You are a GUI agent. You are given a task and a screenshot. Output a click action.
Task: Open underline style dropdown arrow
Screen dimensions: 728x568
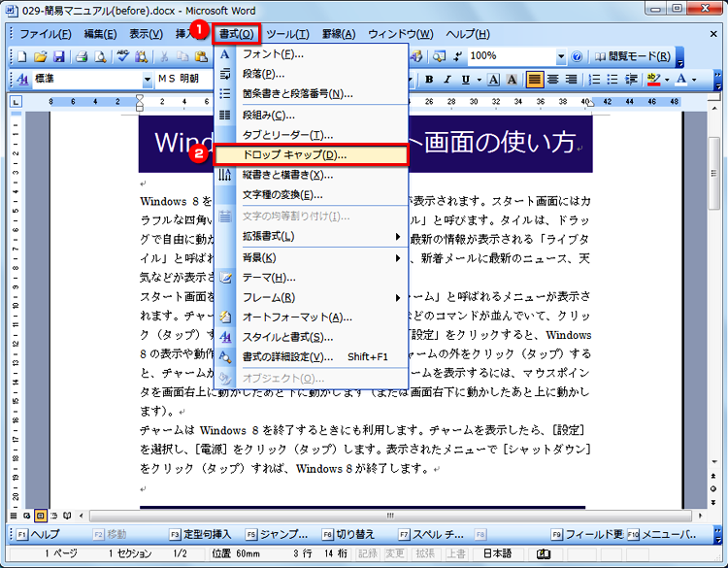(x=479, y=80)
